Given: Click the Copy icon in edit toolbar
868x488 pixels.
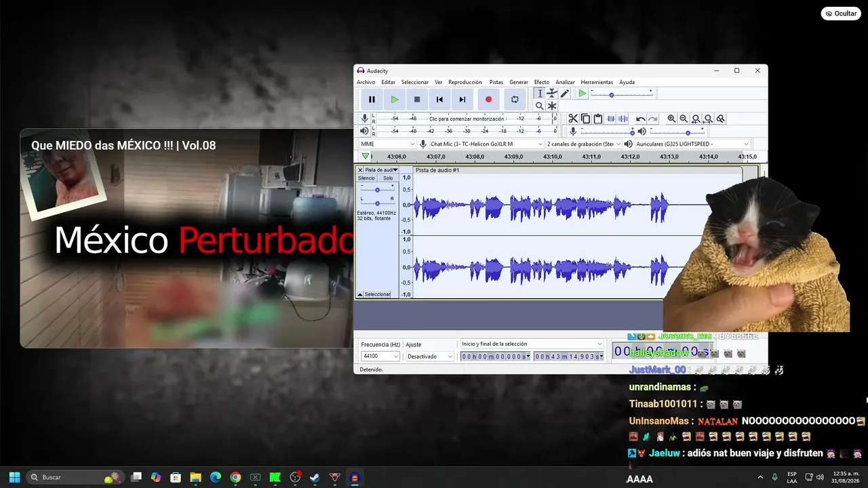Looking at the screenshot, I should 585,119.
